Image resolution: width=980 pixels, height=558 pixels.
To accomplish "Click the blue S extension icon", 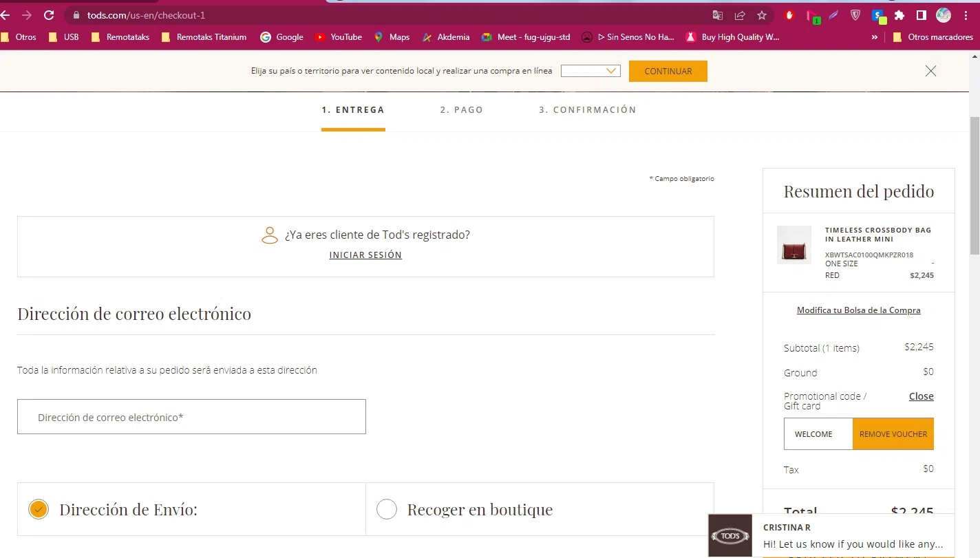I will coord(878,16).
